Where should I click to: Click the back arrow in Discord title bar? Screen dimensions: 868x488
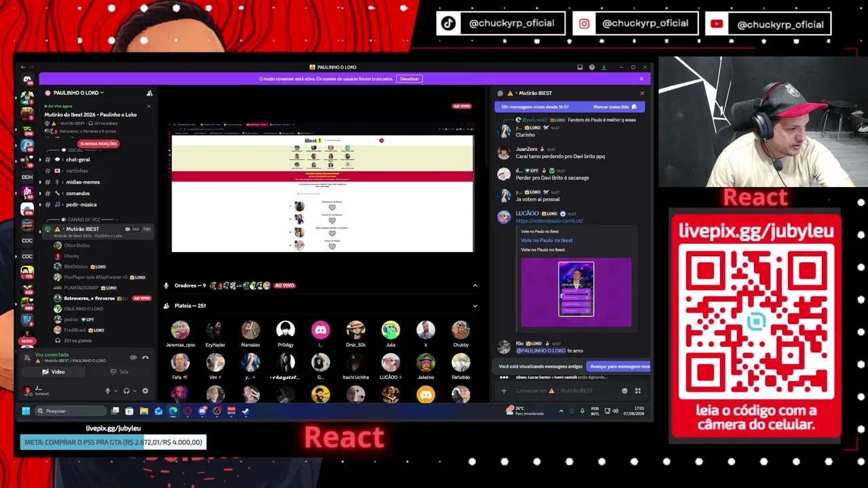[23, 67]
